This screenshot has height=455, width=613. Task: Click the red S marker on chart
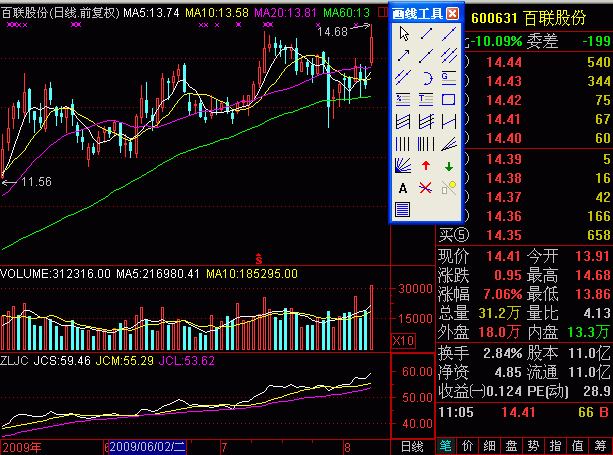259,258
